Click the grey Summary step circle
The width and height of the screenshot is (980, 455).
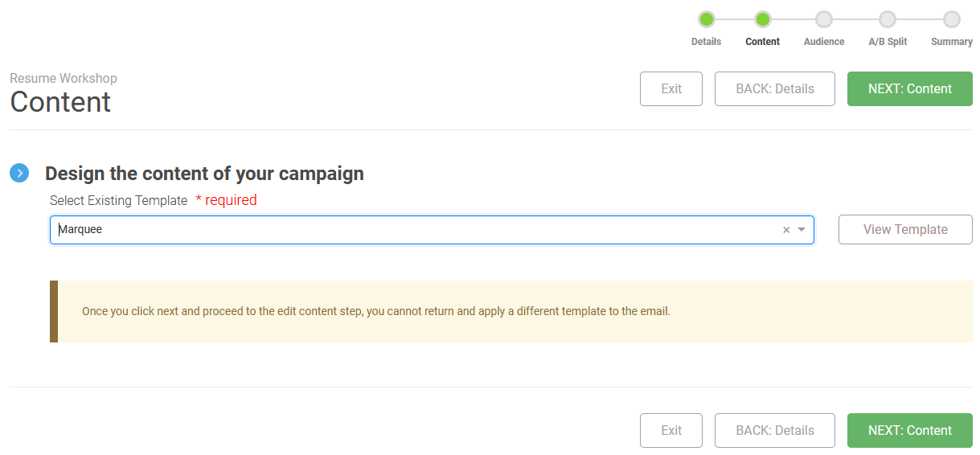[952, 19]
